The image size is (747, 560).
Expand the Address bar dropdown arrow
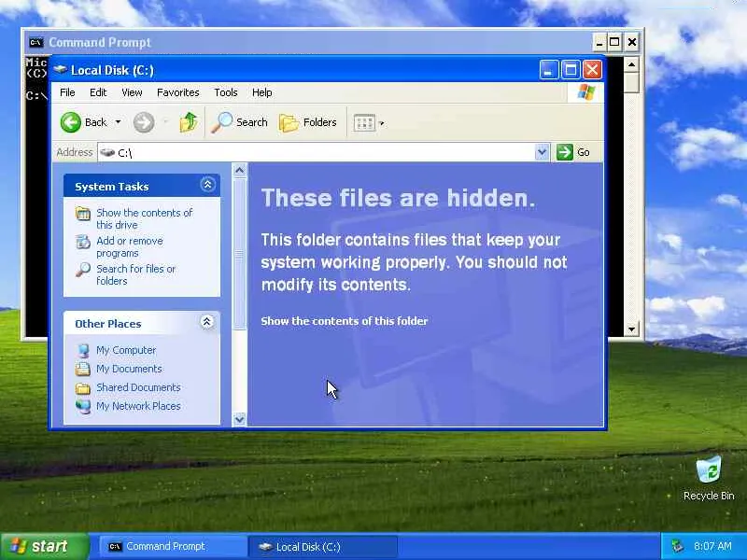click(x=542, y=152)
